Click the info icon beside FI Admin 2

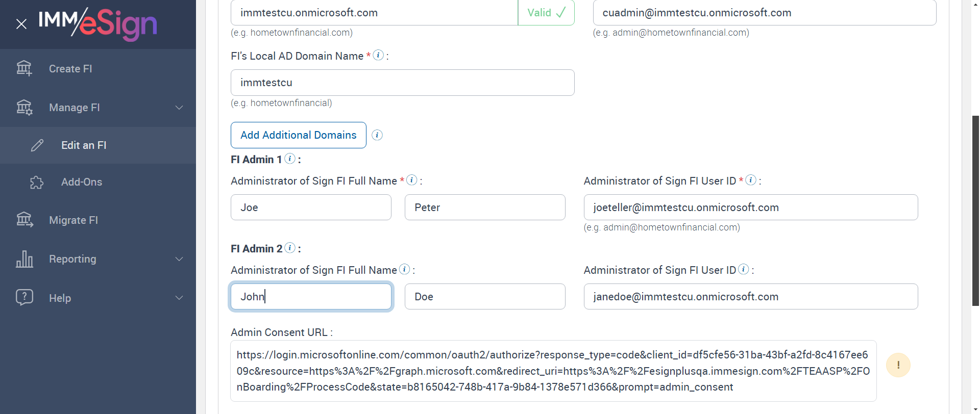(x=290, y=248)
